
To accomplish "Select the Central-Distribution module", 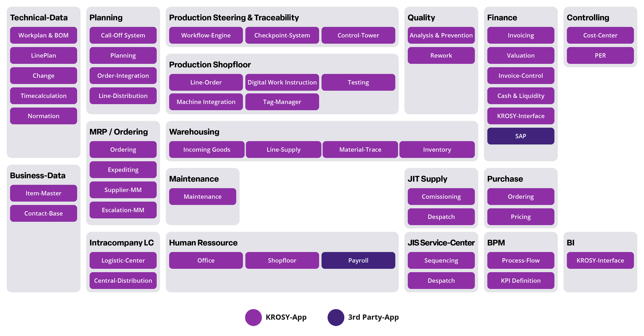I will coord(123,280).
